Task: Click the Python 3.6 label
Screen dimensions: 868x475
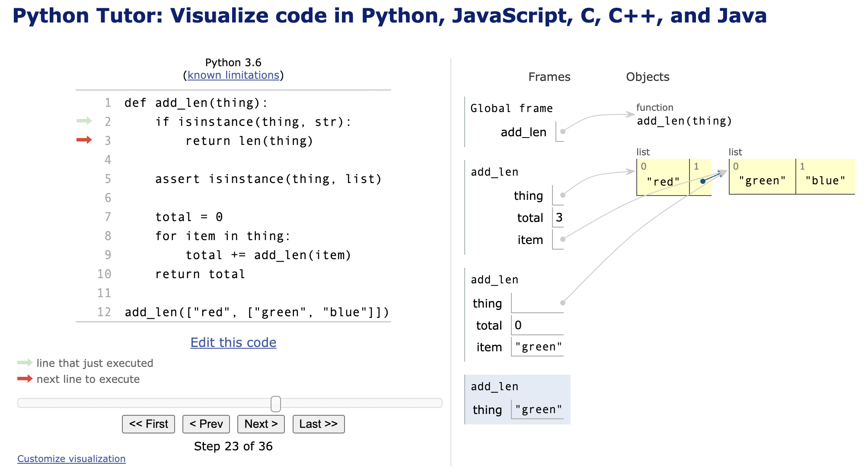Action: pos(233,62)
